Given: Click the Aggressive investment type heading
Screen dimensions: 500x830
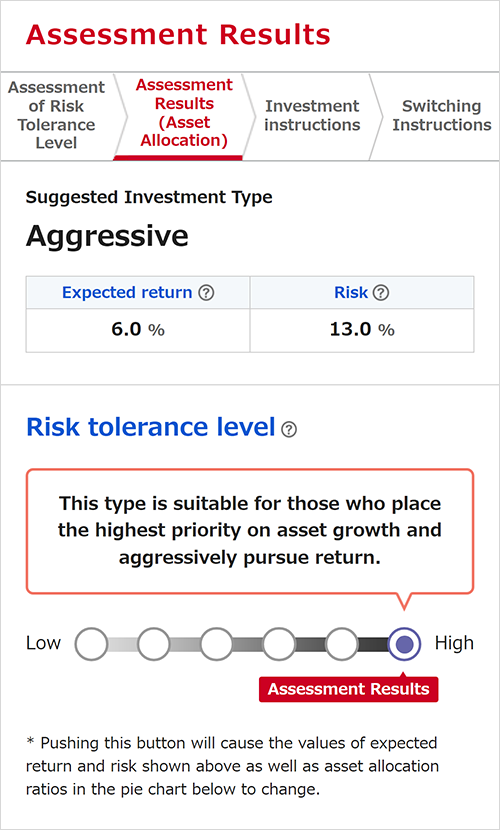Looking at the screenshot, I should pyautogui.click(x=107, y=236).
